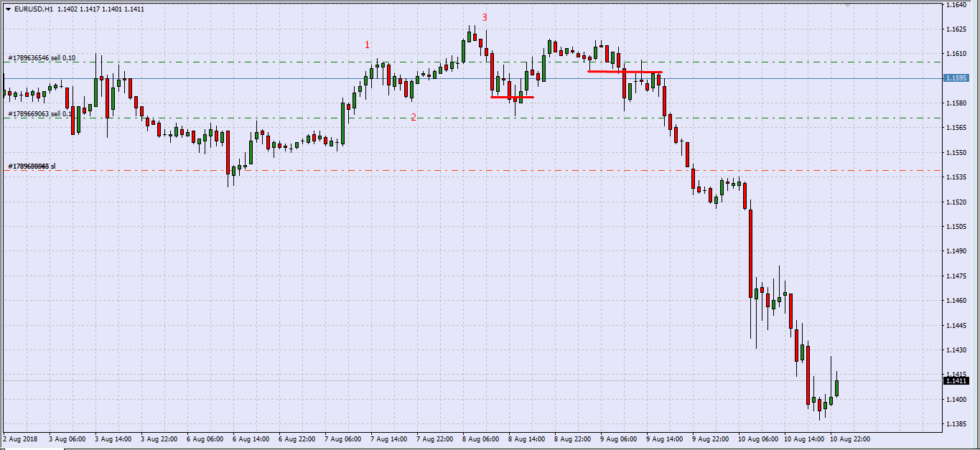Click the 1.1625 price scale label

(x=956, y=29)
